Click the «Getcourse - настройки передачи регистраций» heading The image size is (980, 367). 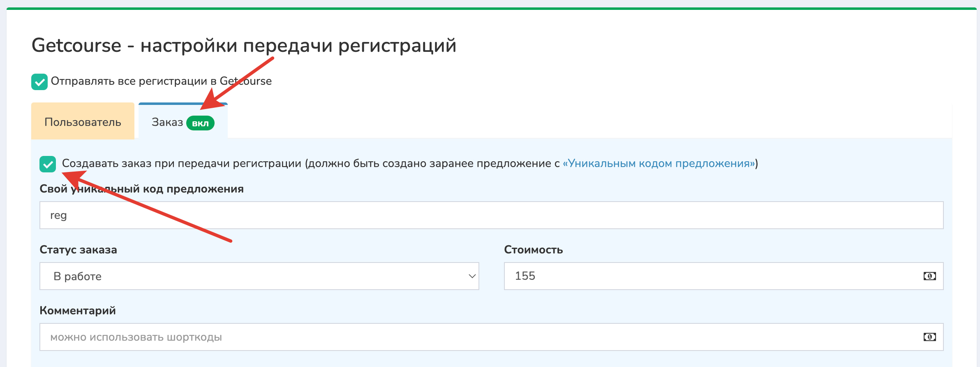tap(244, 45)
